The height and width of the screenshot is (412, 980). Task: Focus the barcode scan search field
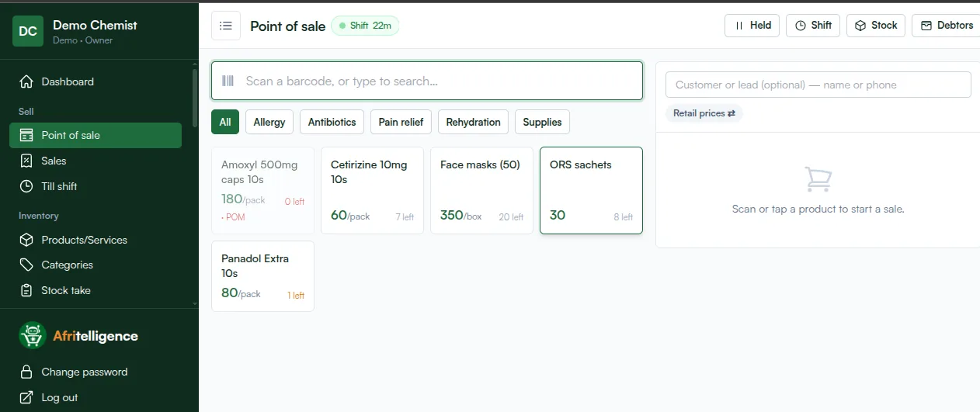pos(427,81)
